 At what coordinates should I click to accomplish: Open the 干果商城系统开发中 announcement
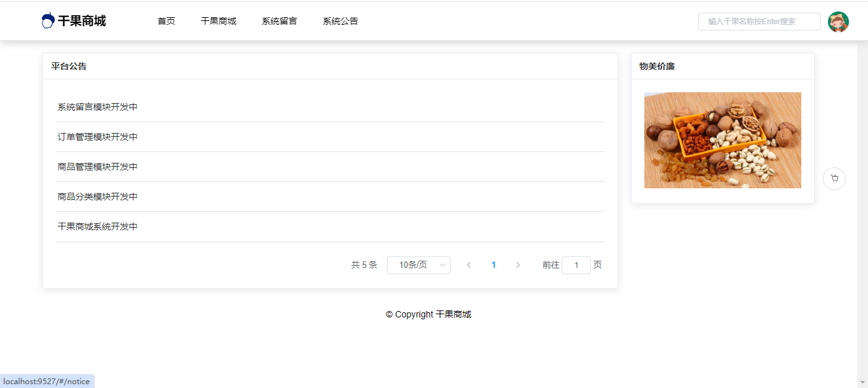click(98, 226)
